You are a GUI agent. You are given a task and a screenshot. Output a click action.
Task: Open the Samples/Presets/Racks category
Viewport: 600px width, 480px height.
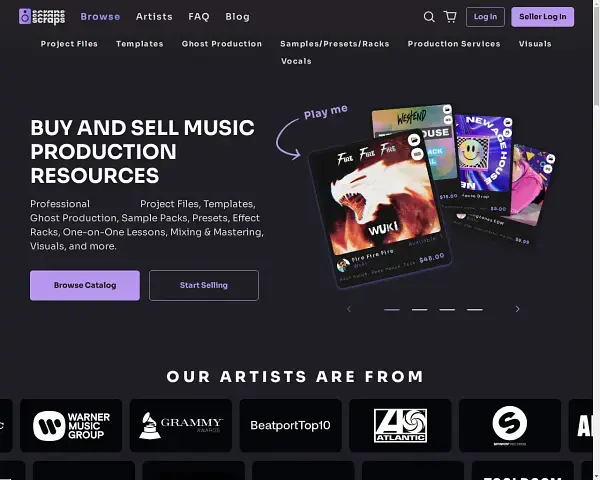334,44
